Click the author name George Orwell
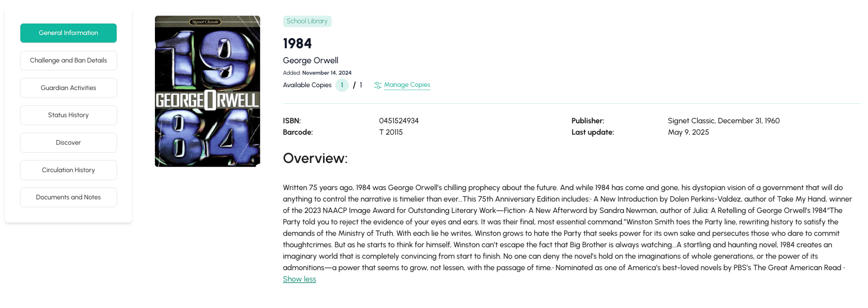The width and height of the screenshot is (868, 308). 310,60
